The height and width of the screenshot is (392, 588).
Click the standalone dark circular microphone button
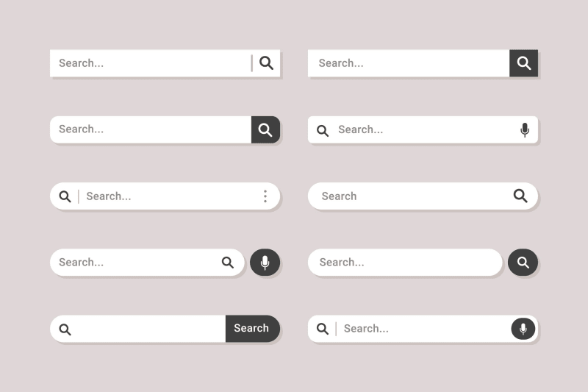point(265,263)
